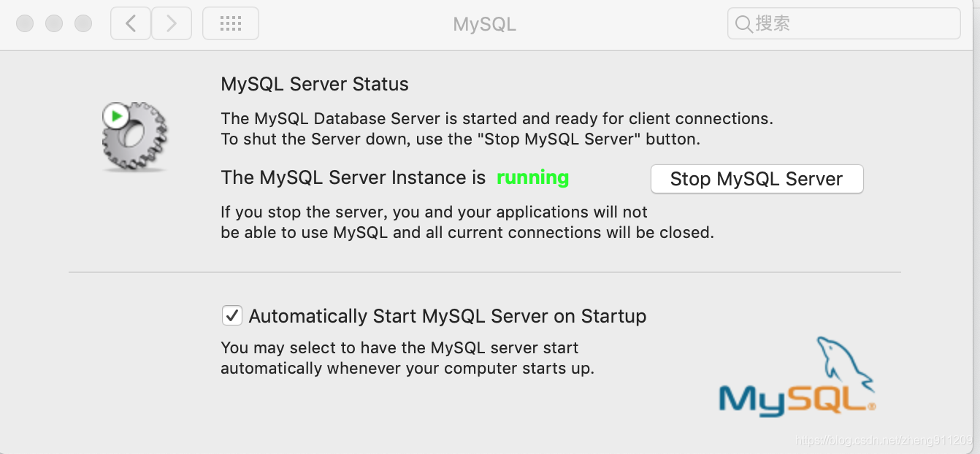This screenshot has height=454, width=980.
Task: Click the magnifier icon in search field
Action: tap(743, 23)
